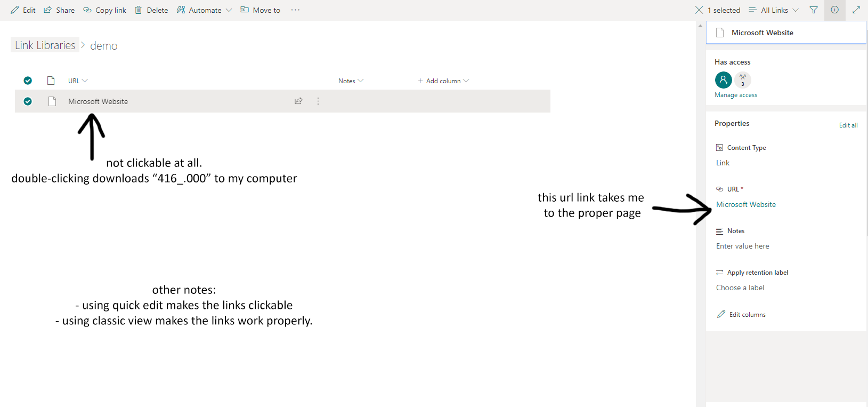Click the Properties heading
868x407 pixels.
click(732, 123)
